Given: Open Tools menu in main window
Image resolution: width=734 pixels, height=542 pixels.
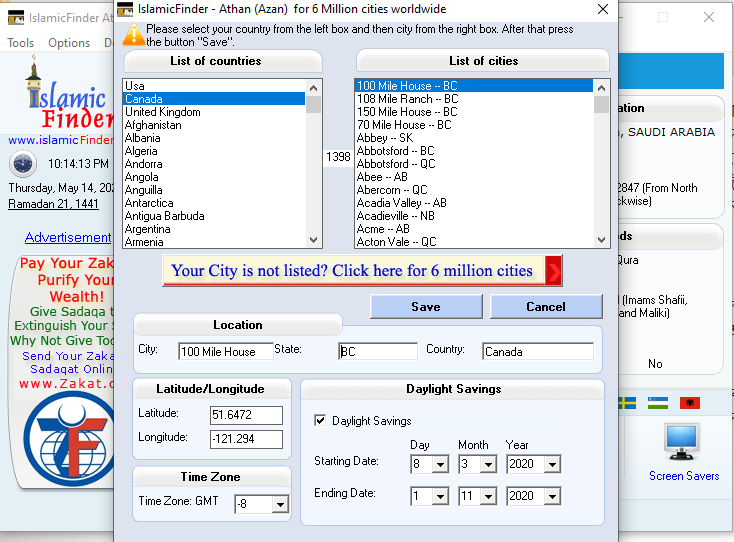Looking at the screenshot, I should pyautogui.click(x=21, y=43).
